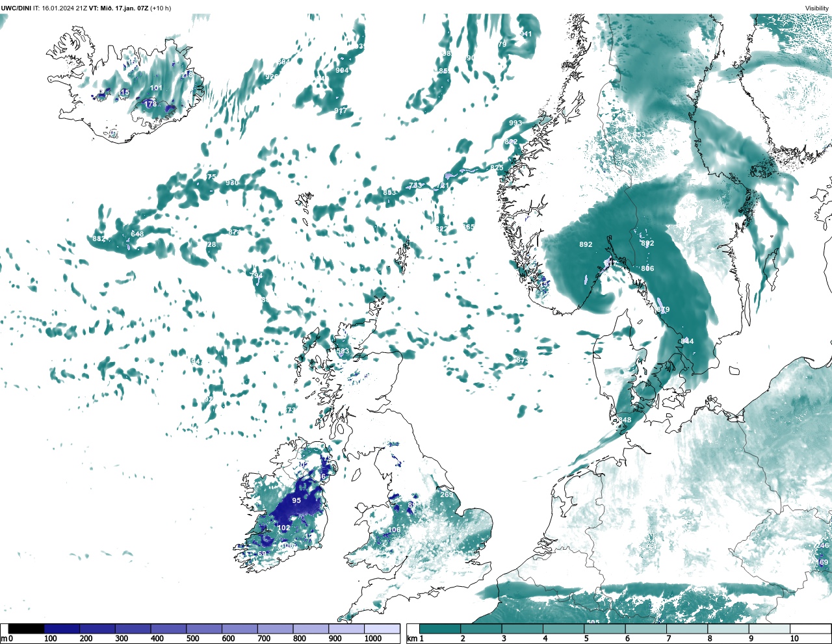This screenshot has height=644, width=832.
Task: Click the '95' value over Ireland
Action: tap(296, 500)
